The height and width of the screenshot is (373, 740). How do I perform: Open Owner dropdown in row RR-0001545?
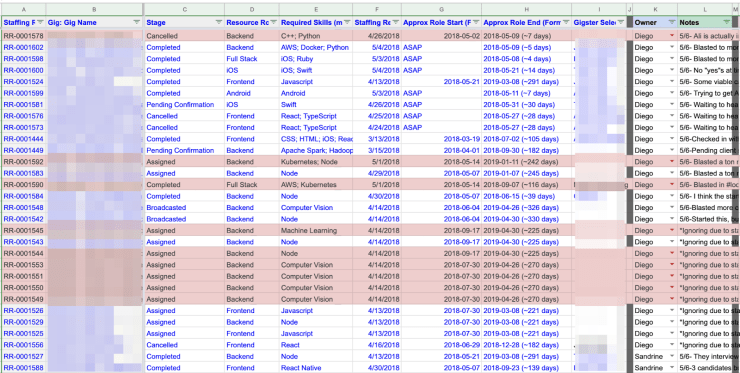(672, 230)
